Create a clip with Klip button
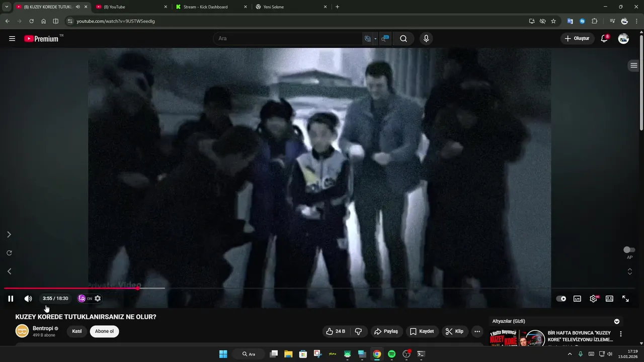This screenshot has height=362, width=644. tap(454, 331)
